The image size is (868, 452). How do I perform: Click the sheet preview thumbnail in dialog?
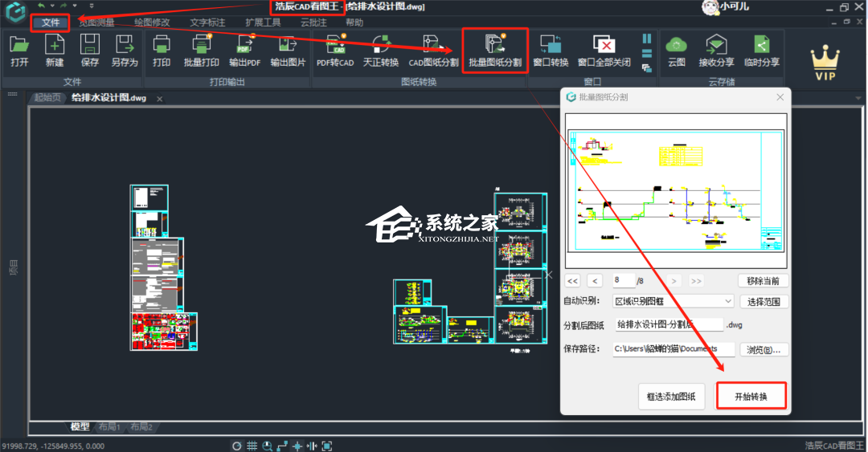(676, 191)
